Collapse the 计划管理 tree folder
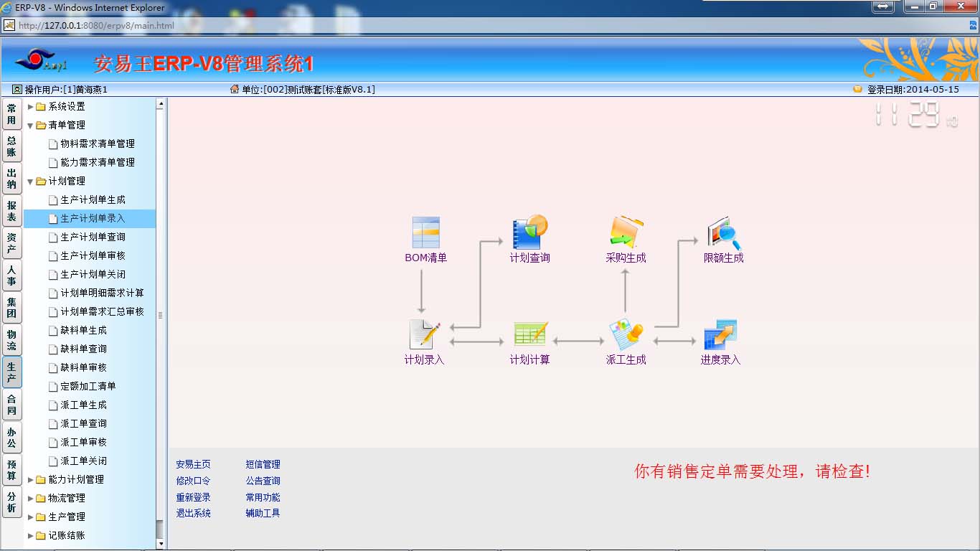 point(31,182)
